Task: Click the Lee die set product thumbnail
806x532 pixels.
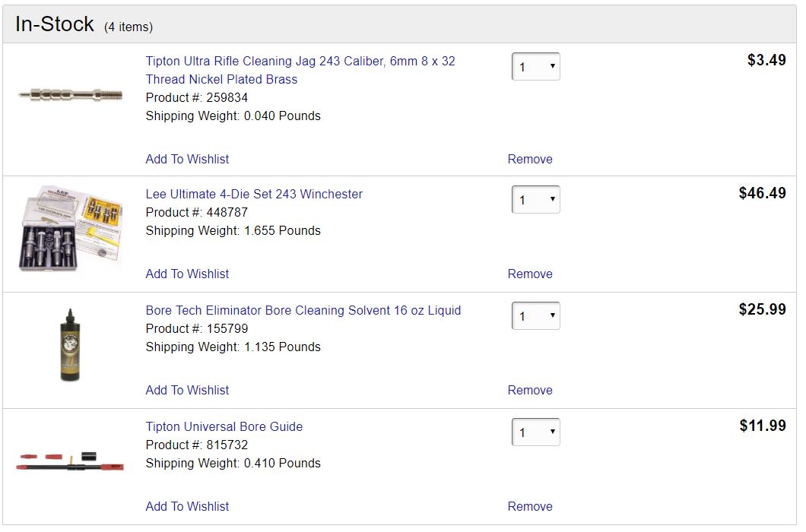Action: [71, 228]
